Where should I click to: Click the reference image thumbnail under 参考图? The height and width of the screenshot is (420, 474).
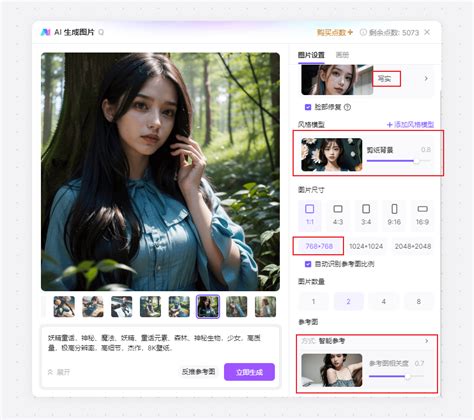click(332, 370)
